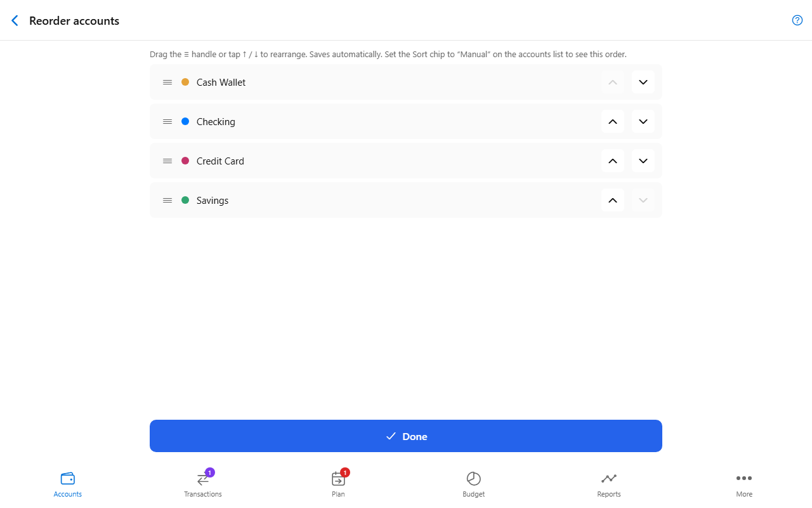Screen dimensions: 812x508
Task: Open the Accounts tab
Action: pos(68,485)
